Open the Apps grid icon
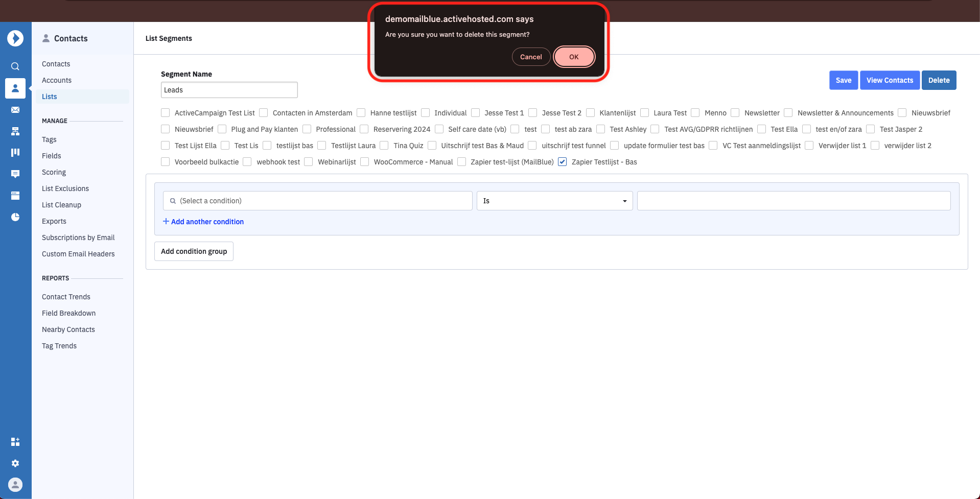This screenshot has height=499, width=980. (15, 442)
